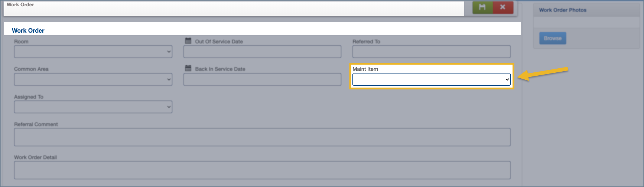Focus the Out Of Service Date field
644x187 pixels.
coord(262,52)
